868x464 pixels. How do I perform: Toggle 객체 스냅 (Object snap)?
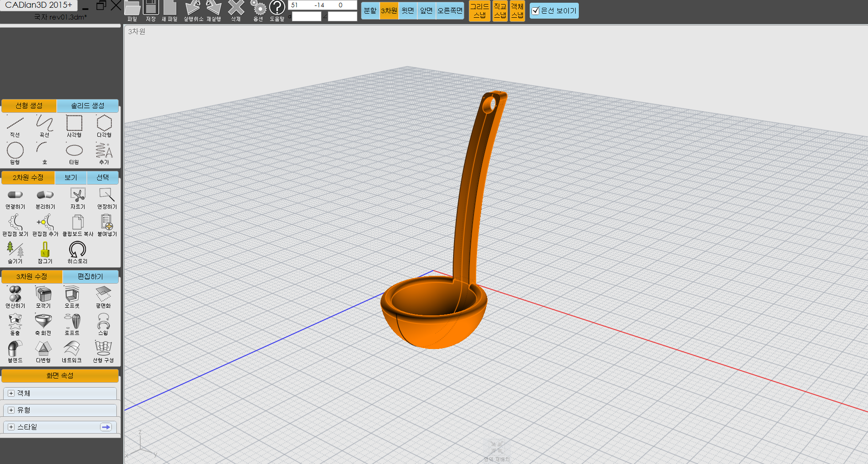tap(517, 10)
